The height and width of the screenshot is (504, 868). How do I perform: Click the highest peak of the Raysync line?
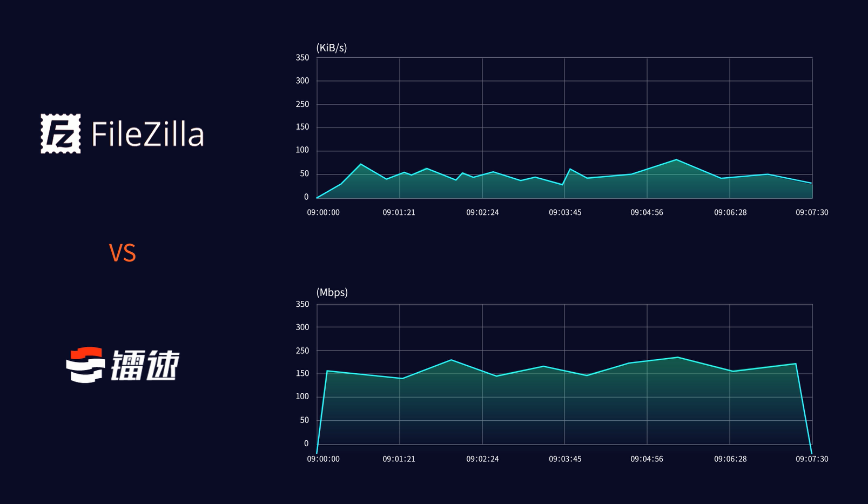point(677,357)
